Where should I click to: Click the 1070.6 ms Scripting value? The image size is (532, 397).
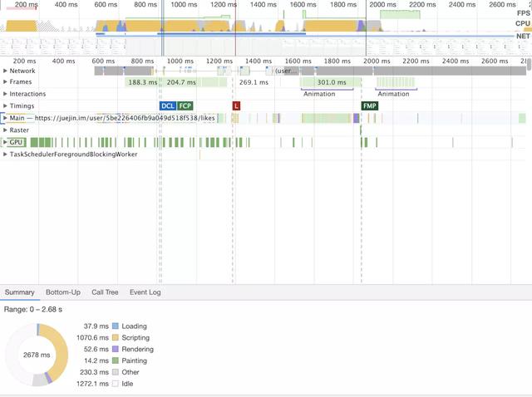[x=92, y=338]
